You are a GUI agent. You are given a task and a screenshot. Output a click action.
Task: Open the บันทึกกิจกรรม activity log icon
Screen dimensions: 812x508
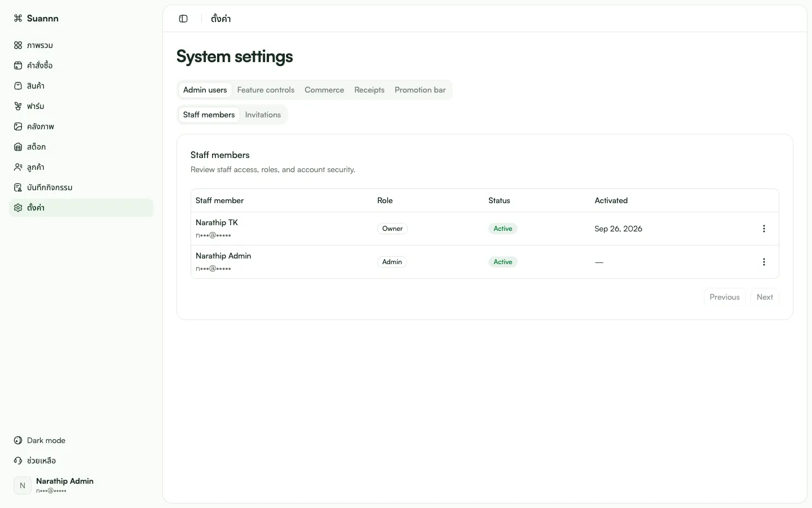pos(18,187)
